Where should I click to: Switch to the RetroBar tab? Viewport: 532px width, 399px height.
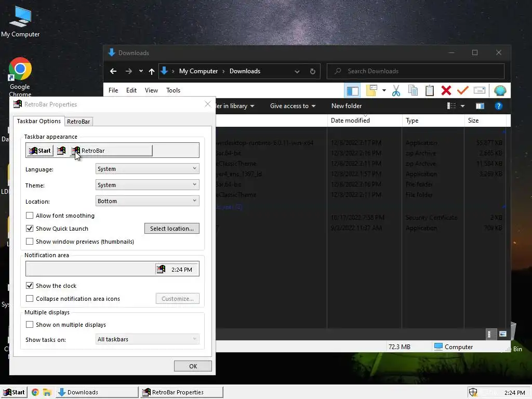tap(78, 122)
